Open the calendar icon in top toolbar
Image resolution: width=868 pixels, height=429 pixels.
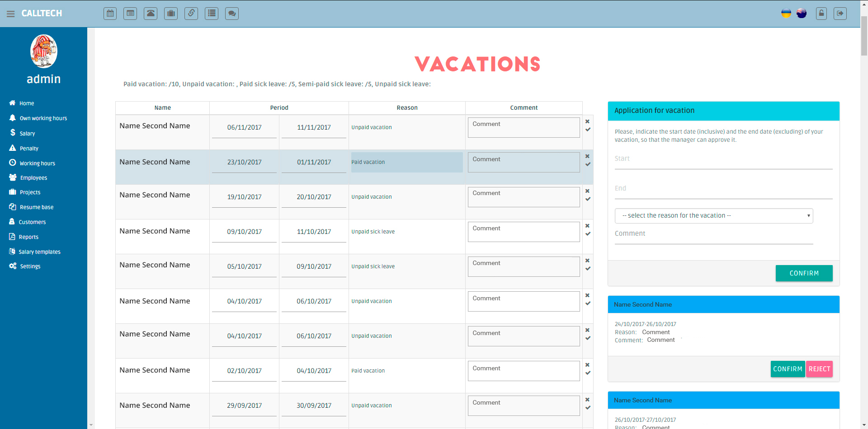click(x=110, y=14)
